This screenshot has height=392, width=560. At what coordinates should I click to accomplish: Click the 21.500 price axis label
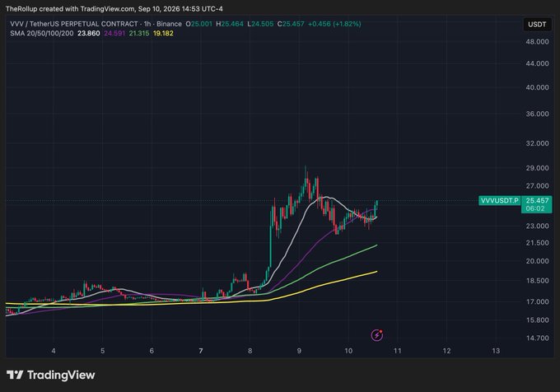coord(537,243)
